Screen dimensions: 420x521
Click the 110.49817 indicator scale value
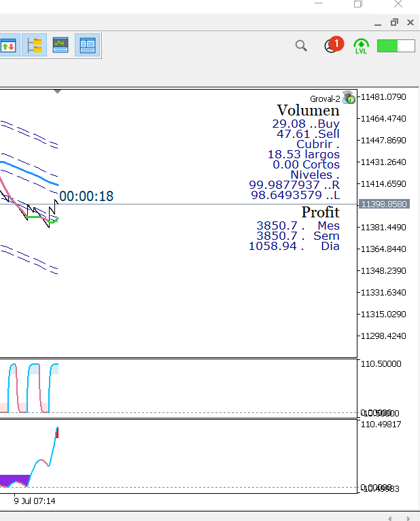click(381, 425)
